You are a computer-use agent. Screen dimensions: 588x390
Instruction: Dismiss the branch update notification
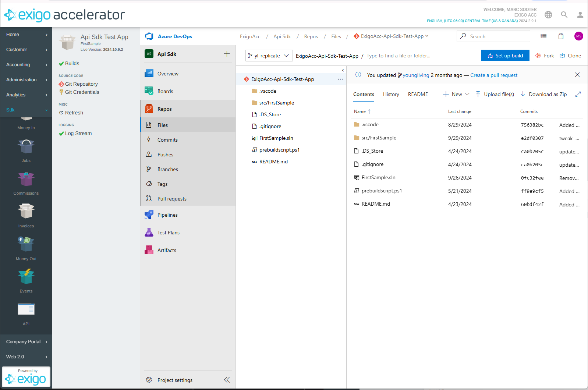577,75
